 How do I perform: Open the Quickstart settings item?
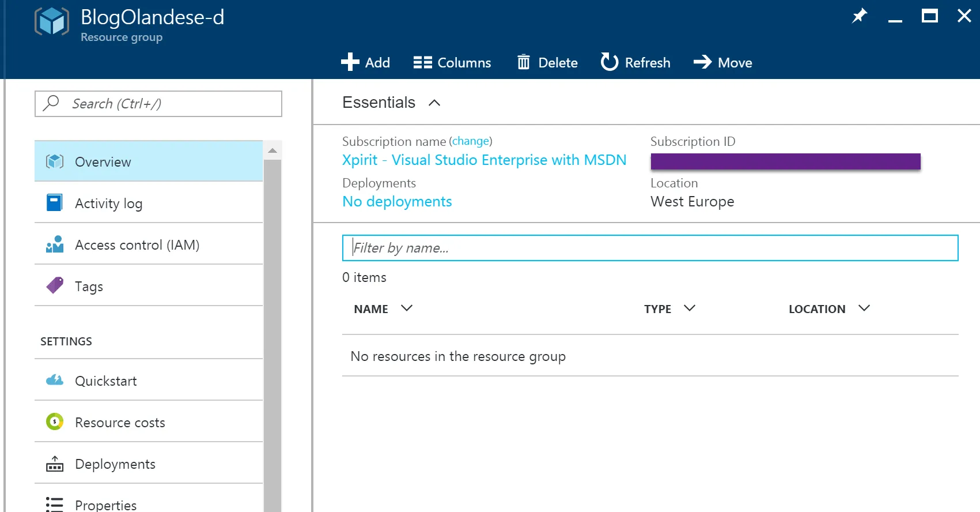(149, 381)
